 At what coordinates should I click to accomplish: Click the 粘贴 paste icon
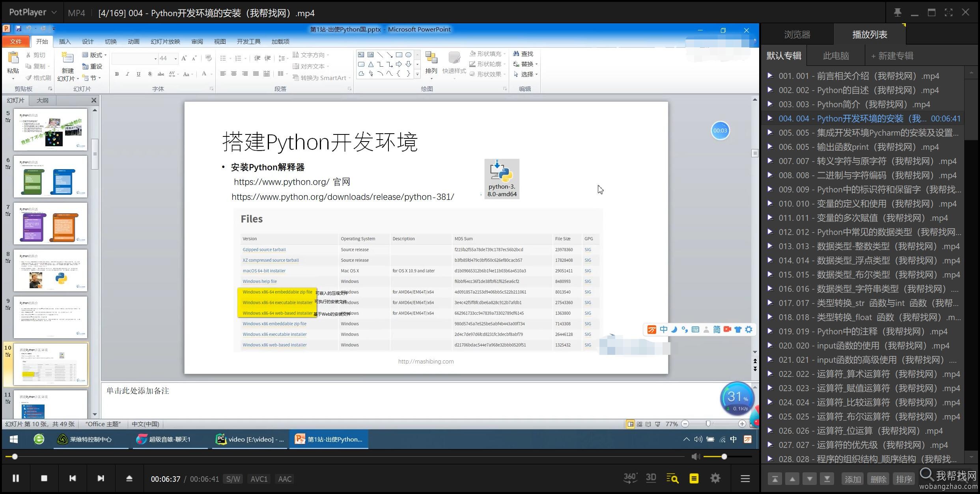coord(13,58)
